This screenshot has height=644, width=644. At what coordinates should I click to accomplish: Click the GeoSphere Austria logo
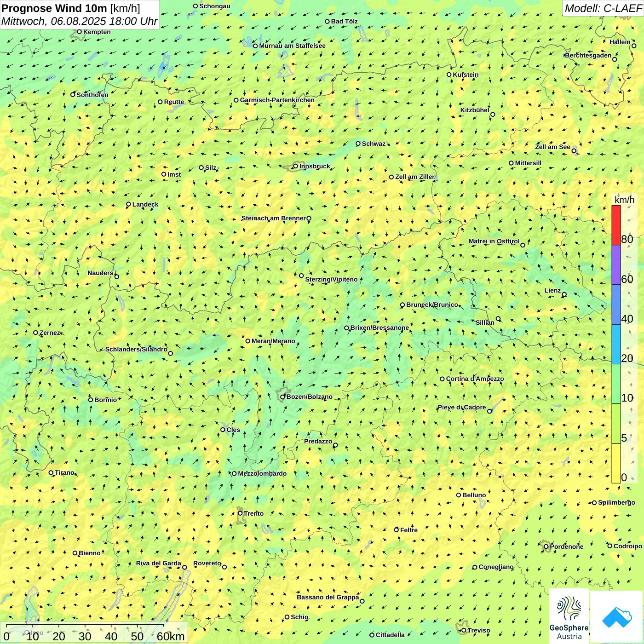569,616
